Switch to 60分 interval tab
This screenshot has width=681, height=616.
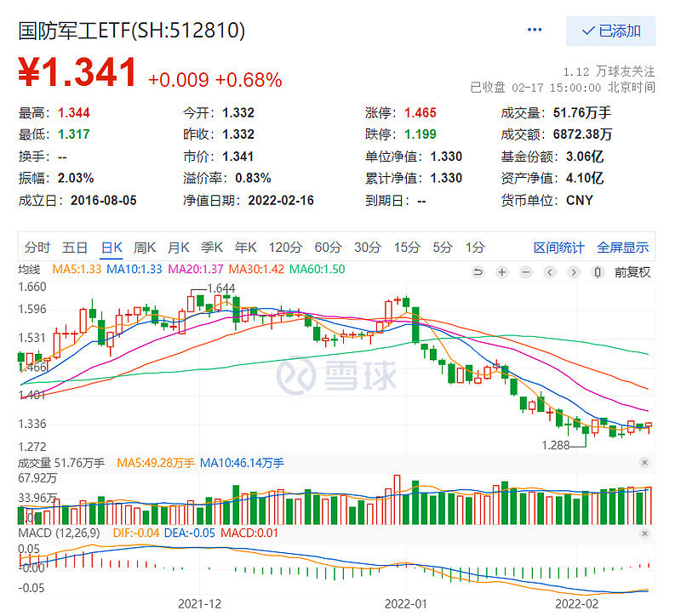pos(329,248)
